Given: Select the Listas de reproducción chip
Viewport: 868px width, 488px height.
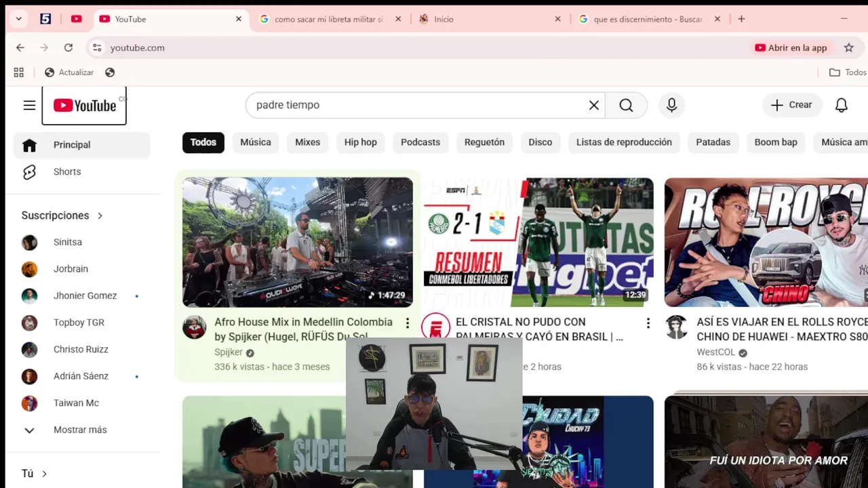Looking at the screenshot, I should [x=624, y=142].
